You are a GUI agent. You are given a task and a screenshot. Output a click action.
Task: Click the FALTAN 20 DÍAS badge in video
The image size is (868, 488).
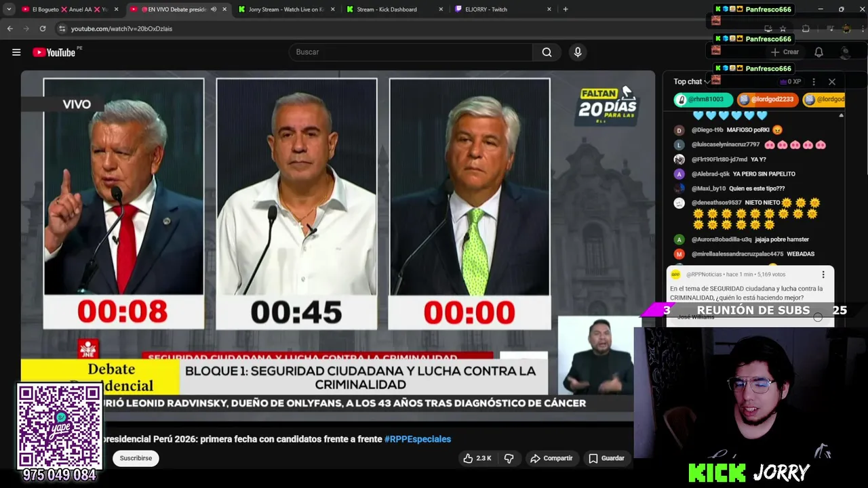click(608, 105)
